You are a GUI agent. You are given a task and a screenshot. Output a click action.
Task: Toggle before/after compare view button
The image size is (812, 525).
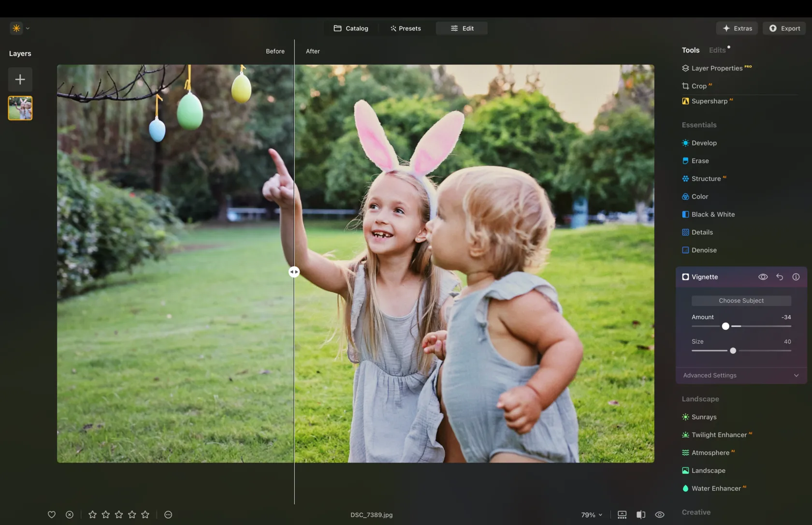(x=641, y=515)
